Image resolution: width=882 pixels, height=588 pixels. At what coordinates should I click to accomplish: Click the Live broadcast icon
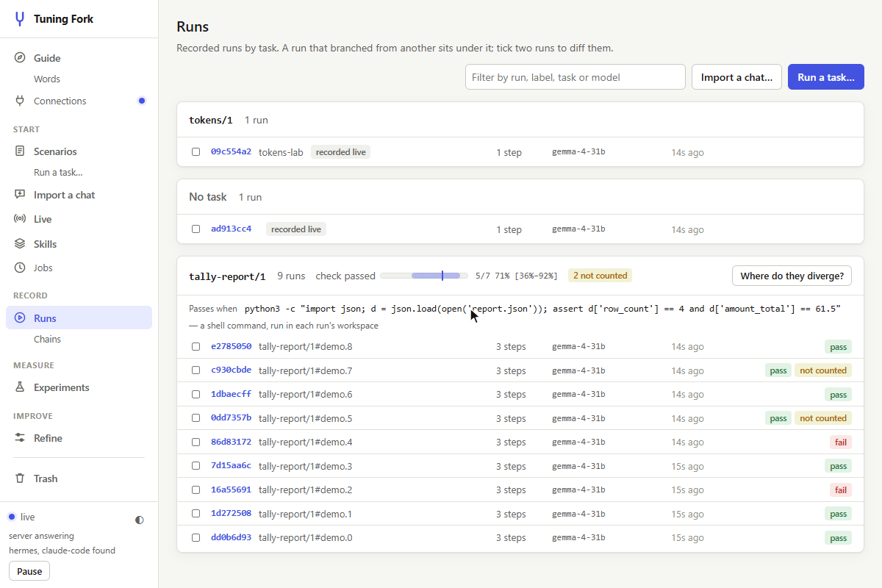pos(20,219)
